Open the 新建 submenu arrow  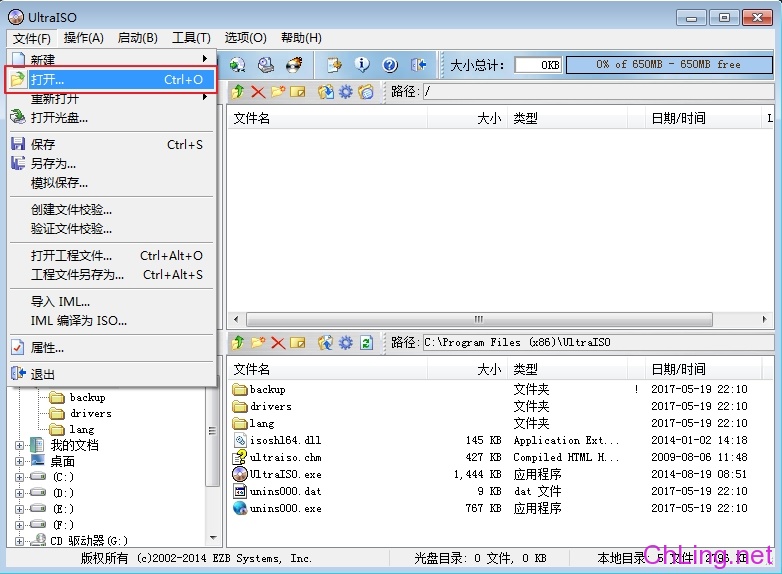(204, 59)
